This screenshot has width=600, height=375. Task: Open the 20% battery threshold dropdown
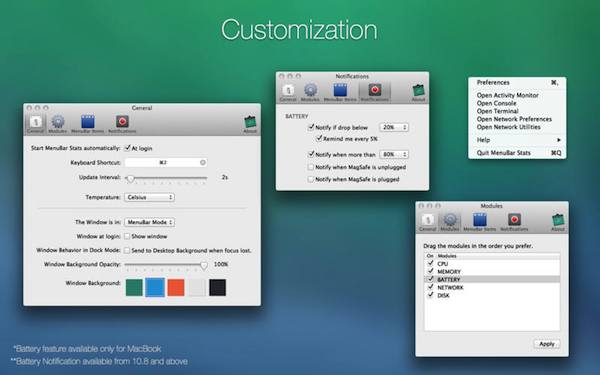click(394, 127)
